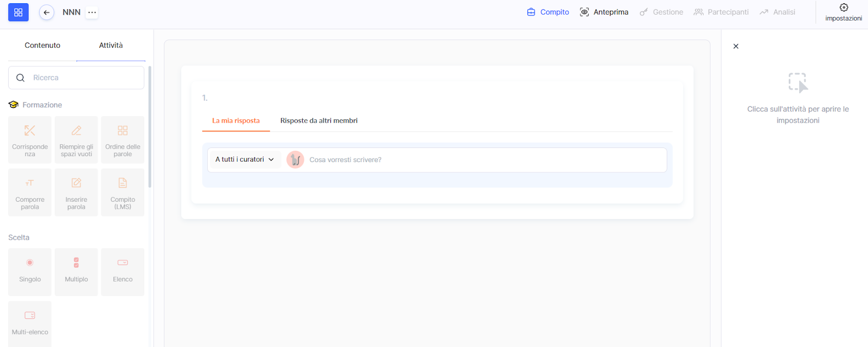Click the blue grid dashboard icon
The height and width of the screenshot is (347, 868).
pos(18,12)
